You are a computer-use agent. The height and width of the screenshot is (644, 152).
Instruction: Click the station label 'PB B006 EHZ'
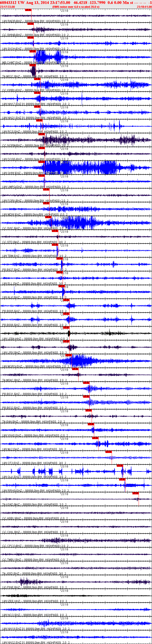click(11, 325)
